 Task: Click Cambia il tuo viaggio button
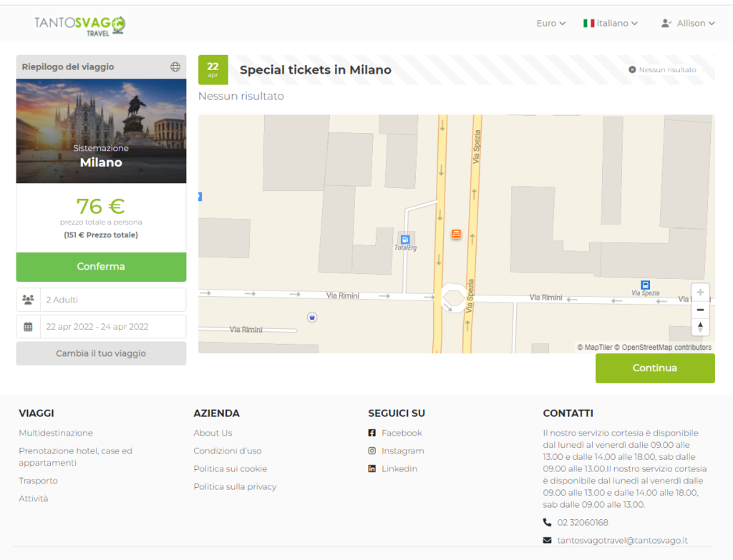coord(101,353)
